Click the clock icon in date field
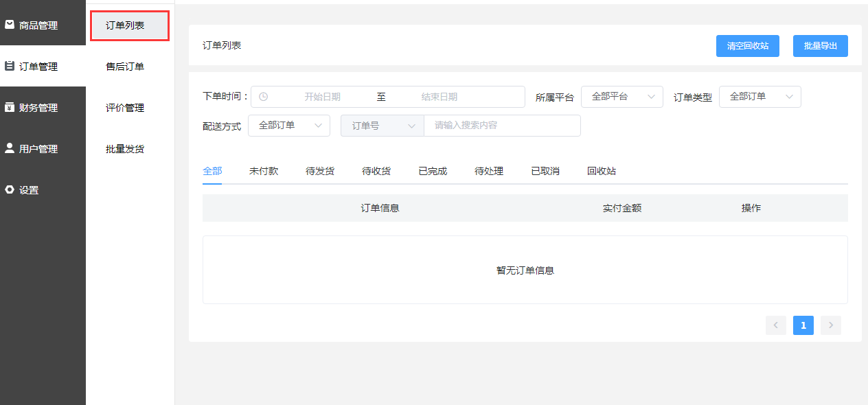The image size is (868, 405). (263, 97)
